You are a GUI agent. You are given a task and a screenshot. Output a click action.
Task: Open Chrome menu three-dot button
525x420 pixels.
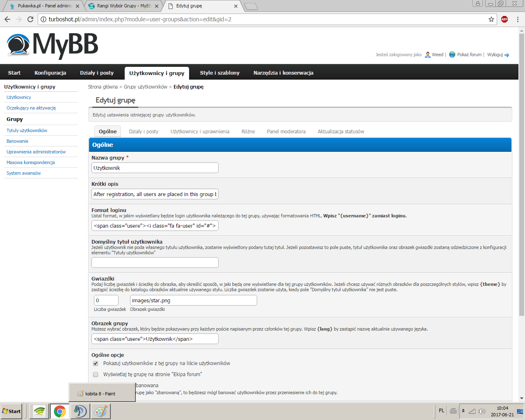pyautogui.click(x=518, y=19)
